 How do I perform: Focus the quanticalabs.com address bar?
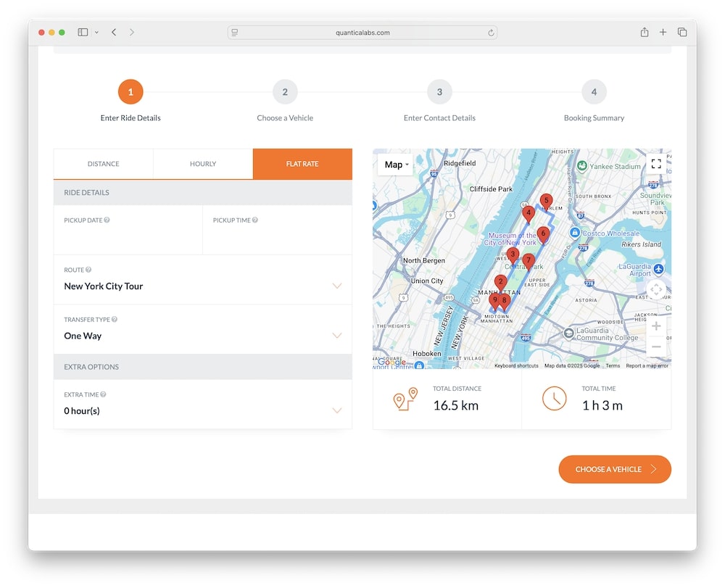click(362, 33)
